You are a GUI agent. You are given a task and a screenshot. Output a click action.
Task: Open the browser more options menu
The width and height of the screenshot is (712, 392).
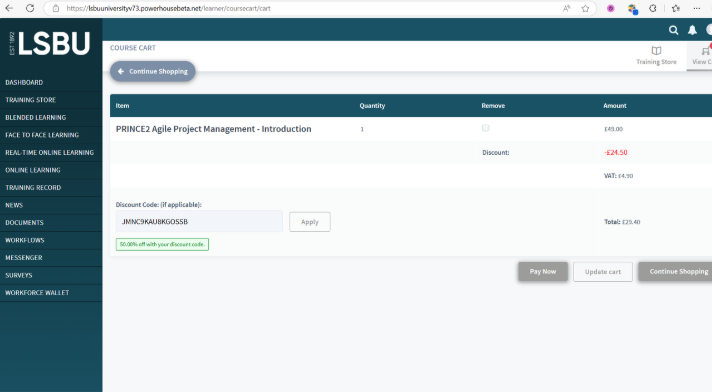click(x=697, y=8)
